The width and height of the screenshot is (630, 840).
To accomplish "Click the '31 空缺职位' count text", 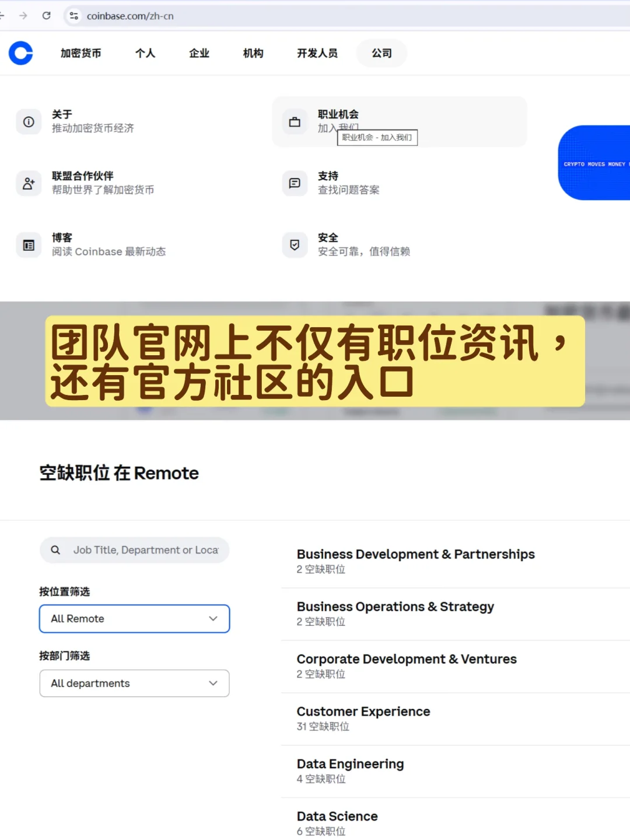I will tap(323, 727).
